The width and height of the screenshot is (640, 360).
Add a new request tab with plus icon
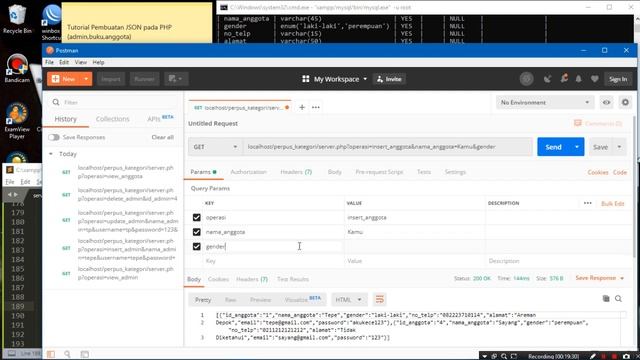302,107
